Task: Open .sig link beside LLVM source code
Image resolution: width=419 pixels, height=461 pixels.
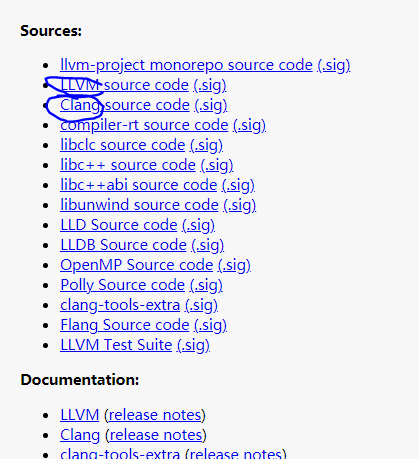Action: [x=210, y=85]
